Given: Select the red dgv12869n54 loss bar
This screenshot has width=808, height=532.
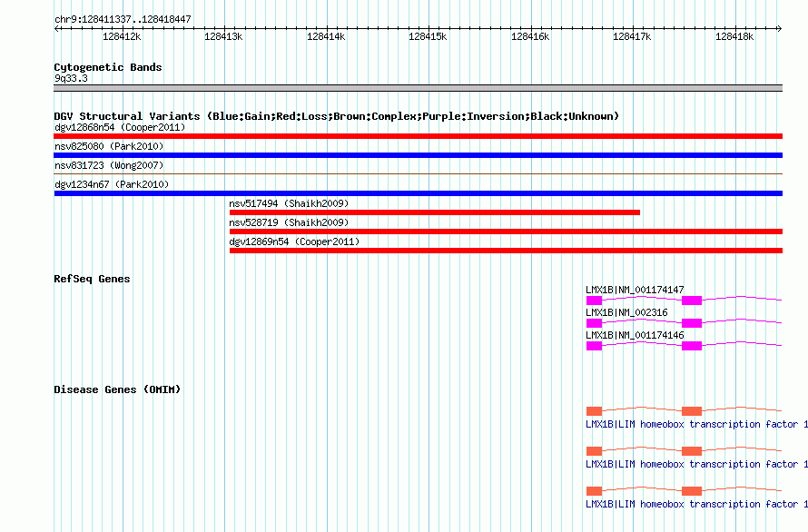Looking at the screenshot, I should 506,251.
